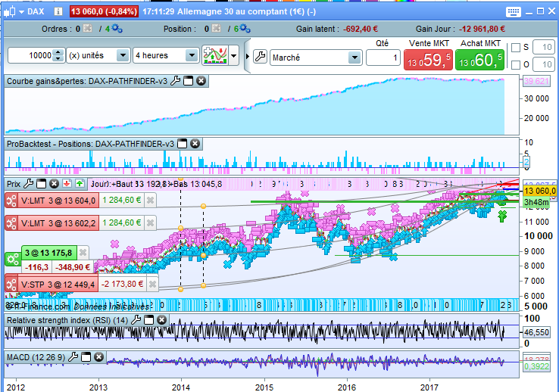This screenshot has height=392, width=559.
Task: Tick the O checkbox
Action: coord(516,65)
